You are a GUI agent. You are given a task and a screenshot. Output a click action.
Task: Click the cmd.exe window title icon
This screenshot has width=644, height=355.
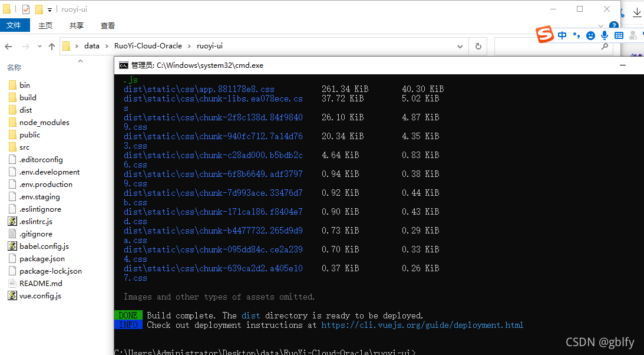123,65
